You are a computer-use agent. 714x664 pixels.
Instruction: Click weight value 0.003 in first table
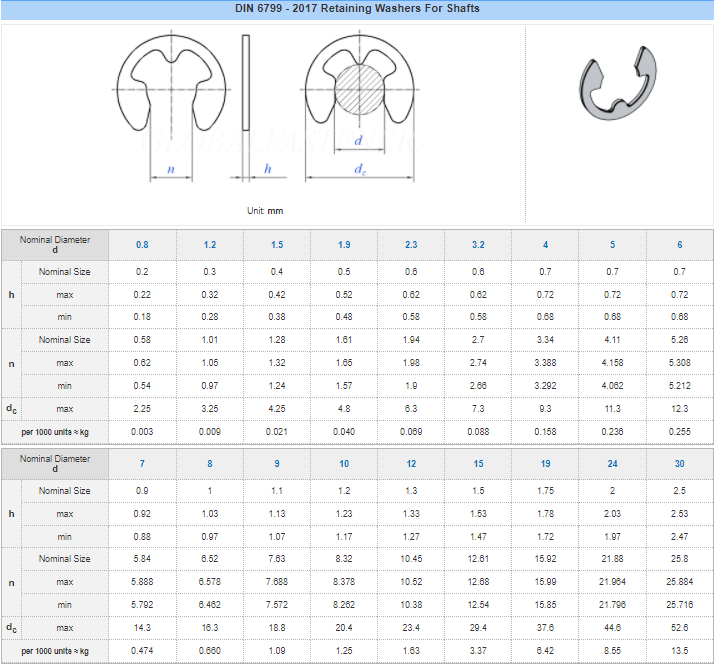[142, 431]
